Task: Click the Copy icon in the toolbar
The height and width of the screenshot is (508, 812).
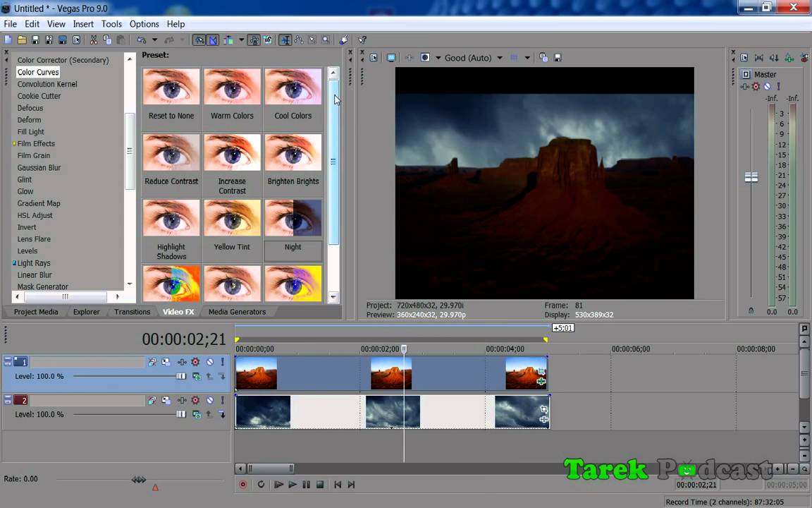Action: [x=107, y=40]
